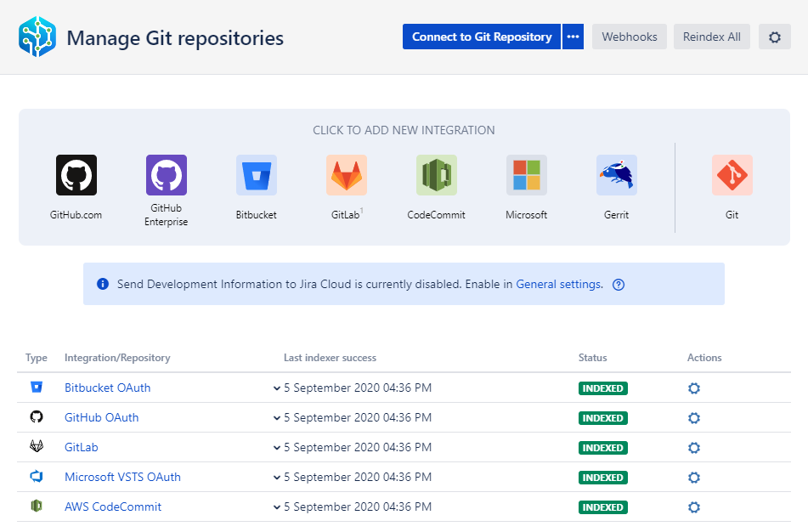
Task: Select the Bitbucket integration icon
Action: (x=257, y=175)
